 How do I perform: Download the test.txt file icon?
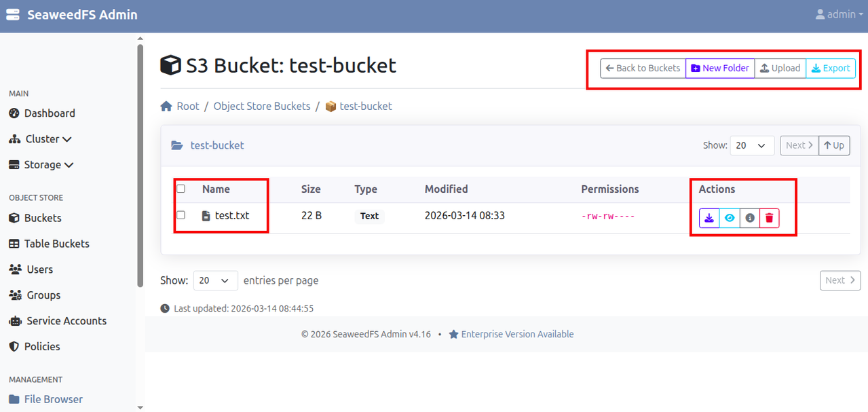tap(709, 218)
